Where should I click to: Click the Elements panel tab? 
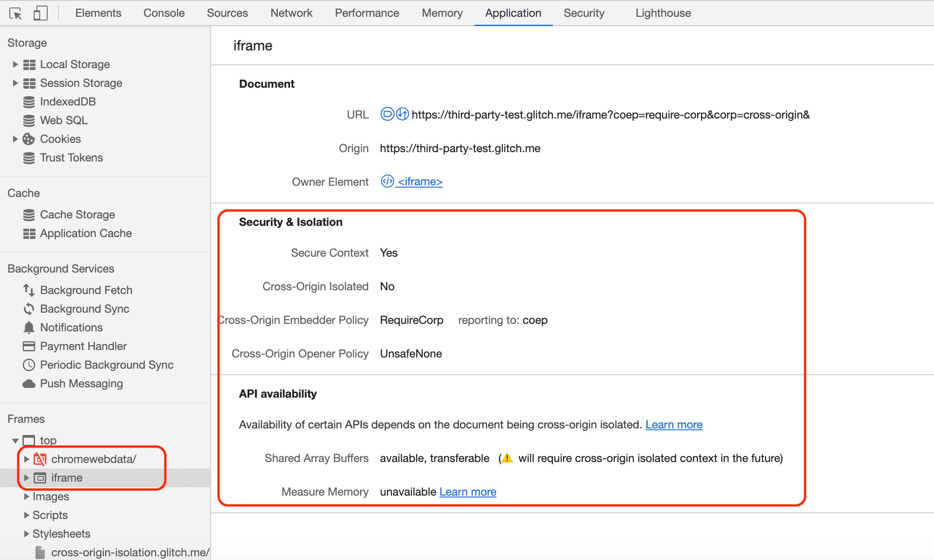click(x=97, y=12)
